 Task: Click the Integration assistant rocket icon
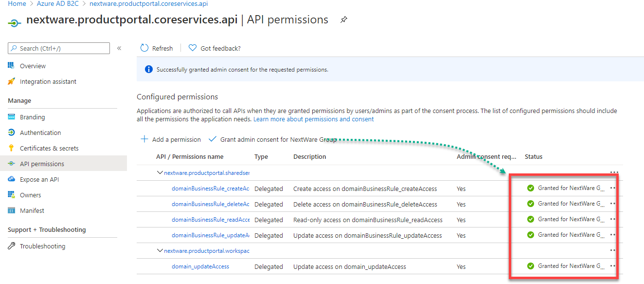pos(12,81)
